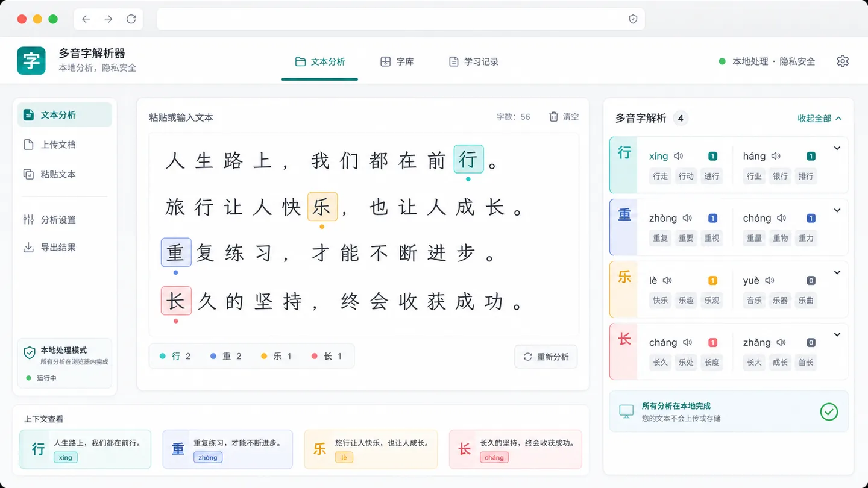Click browser back arrow
This screenshot has height=488, width=868.
coord(86,19)
